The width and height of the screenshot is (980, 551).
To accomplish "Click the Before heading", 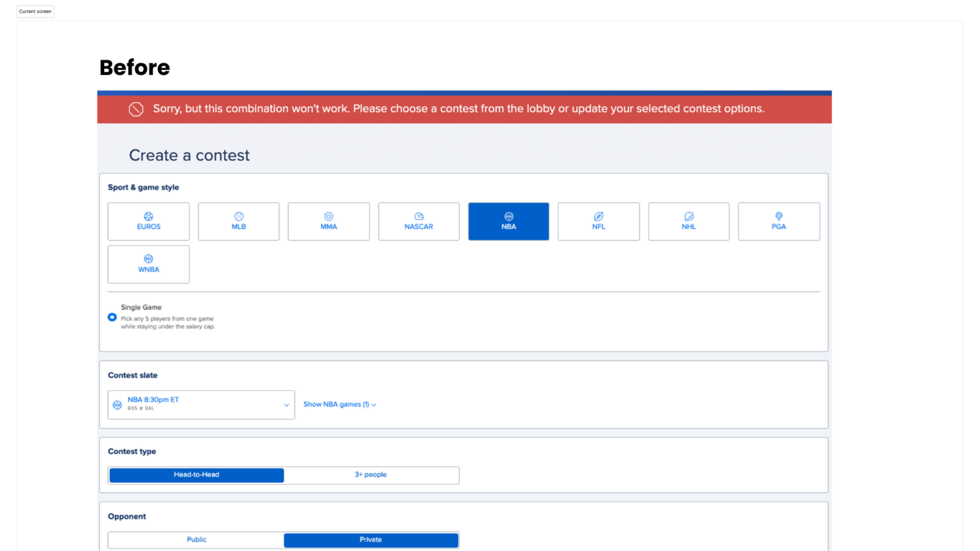I will pyautogui.click(x=135, y=68).
